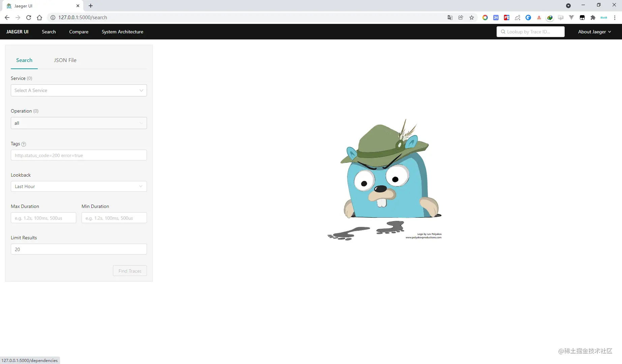Open the Select A Service dropdown

(x=79, y=90)
